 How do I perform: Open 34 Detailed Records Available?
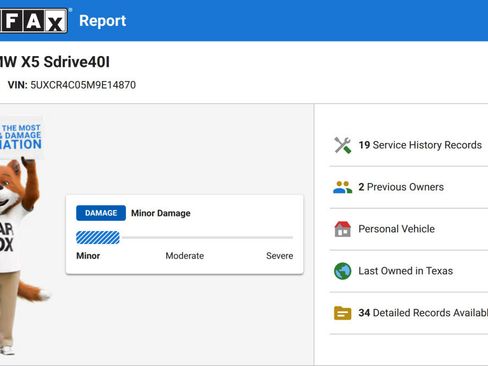click(409, 313)
